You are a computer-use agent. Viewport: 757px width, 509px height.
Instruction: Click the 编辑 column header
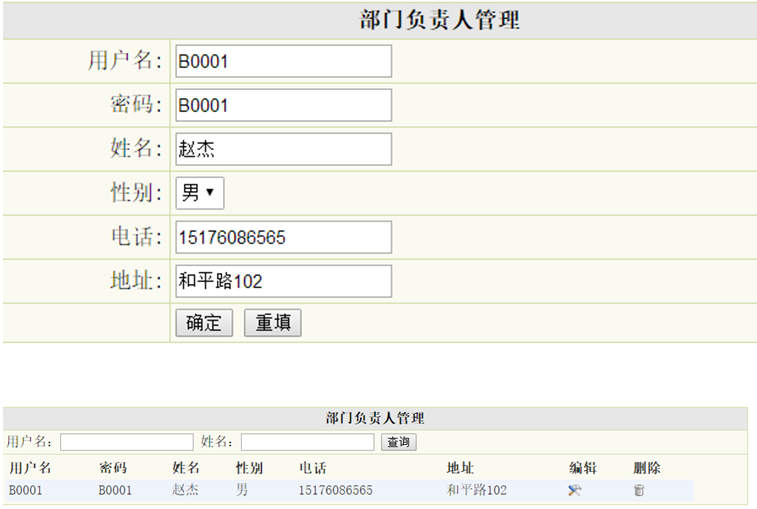[x=583, y=467]
